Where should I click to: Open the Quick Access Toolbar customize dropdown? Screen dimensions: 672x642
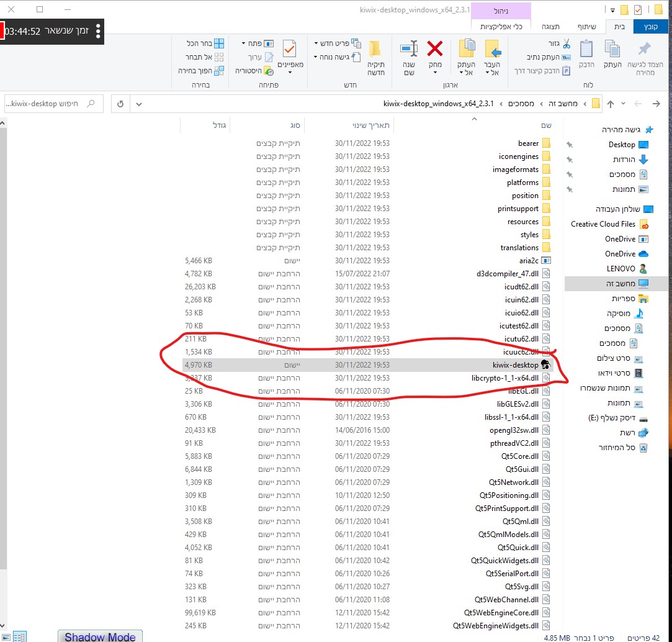612,10
